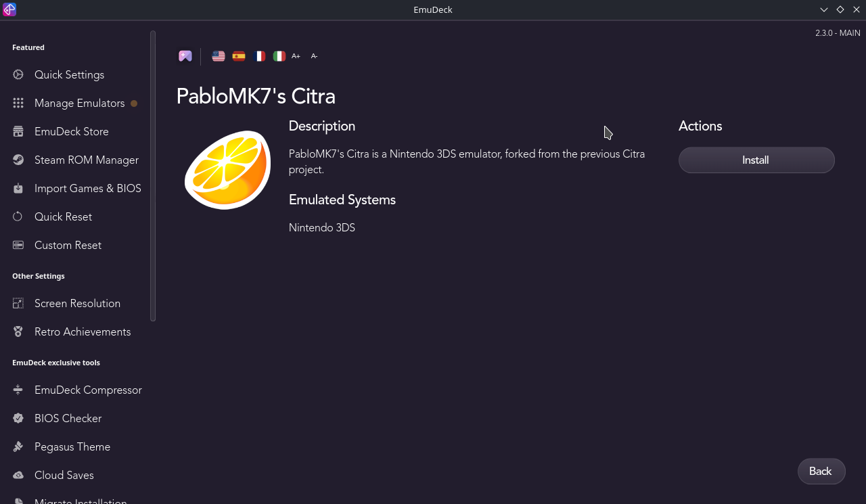Viewport: 866px width, 504px height.
Task: Open Cloud Saves settings
Action: [x=64, y=475]
